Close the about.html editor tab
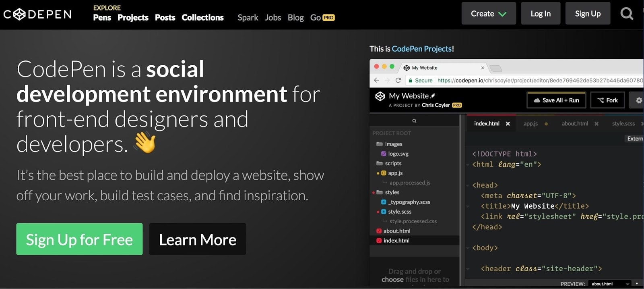The width and height of the screenshot is (644, 289). point(597,124)
